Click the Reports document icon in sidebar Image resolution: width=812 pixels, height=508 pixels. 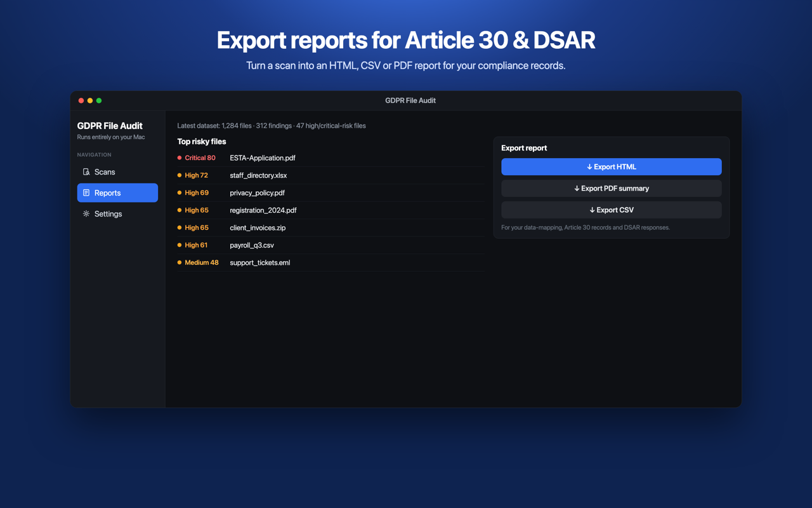[x=86, y=193]
